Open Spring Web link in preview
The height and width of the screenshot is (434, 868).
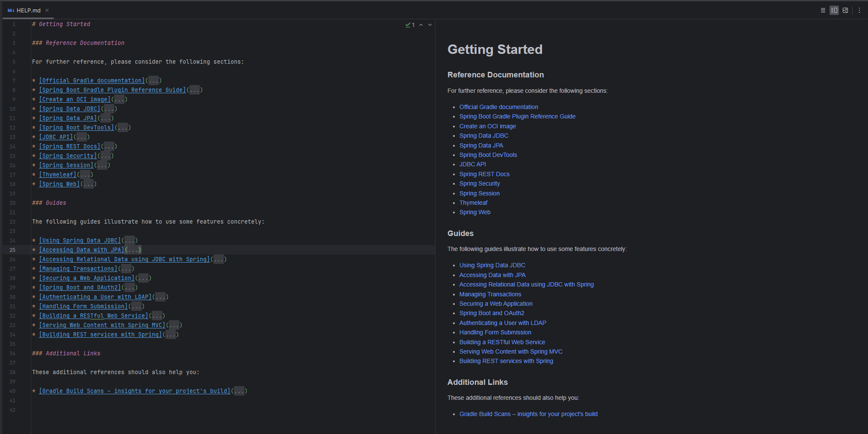click(475, 212)
